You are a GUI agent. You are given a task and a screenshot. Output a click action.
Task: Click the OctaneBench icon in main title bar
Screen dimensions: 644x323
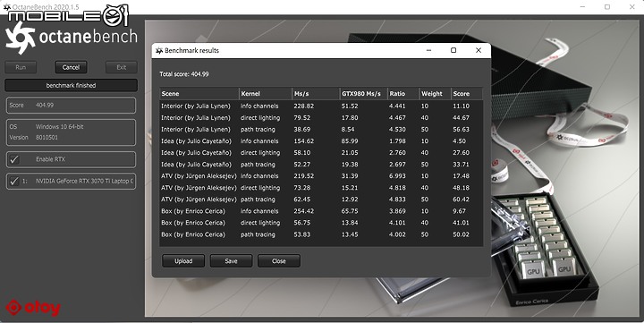tap(7, 7)
